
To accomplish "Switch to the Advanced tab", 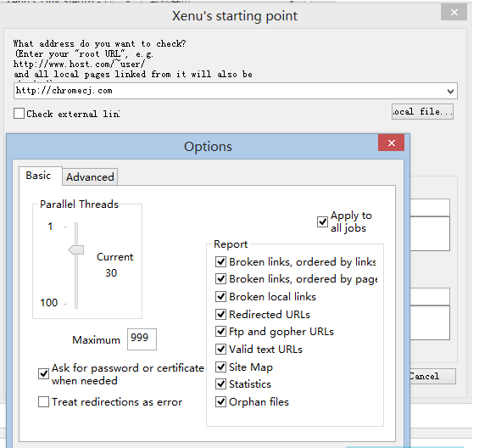I will pos(90,176).
